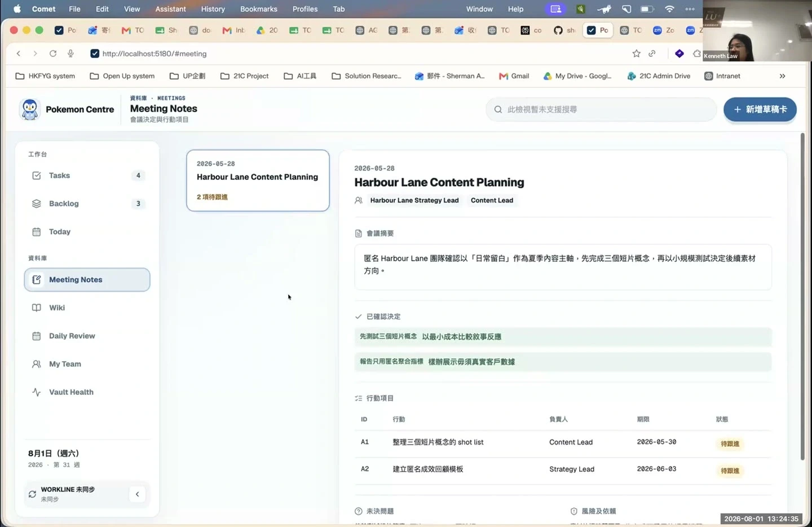Copy the link with the chain icon
812x527 pixels.
pos(652,54)
